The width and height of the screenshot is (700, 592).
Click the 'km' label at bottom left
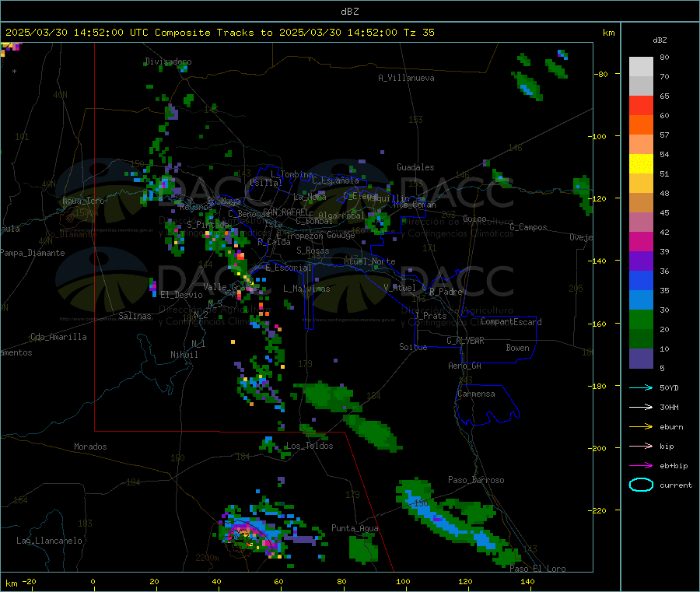point(11,583)
